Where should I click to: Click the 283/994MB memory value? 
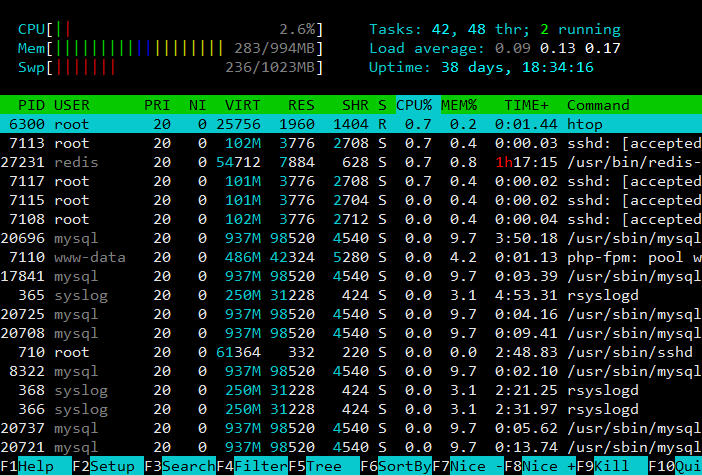tap(274, 48)
